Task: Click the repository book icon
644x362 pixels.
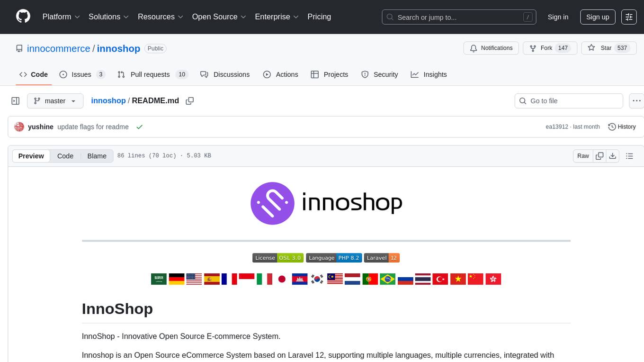Action: point(19,48)
